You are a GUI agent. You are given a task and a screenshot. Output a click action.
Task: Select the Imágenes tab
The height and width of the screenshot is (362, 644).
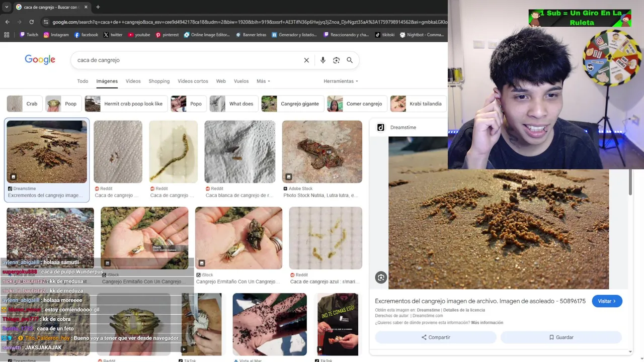(107, 81)
